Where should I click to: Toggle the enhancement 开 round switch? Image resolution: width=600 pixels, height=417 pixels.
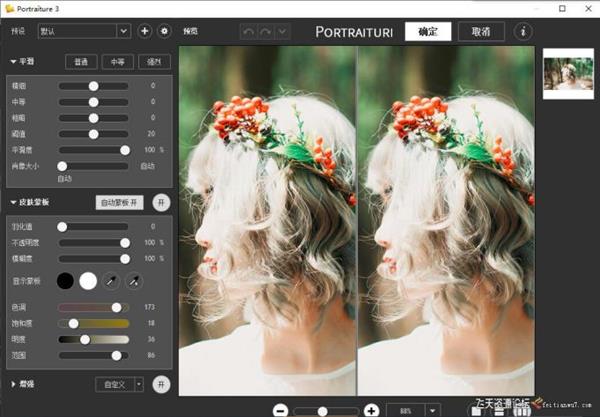click(161, 384)
